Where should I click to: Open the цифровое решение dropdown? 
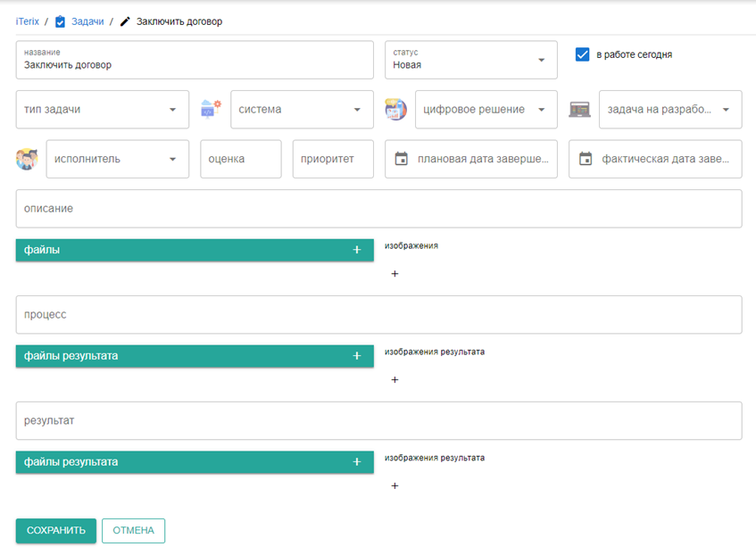point(486,110)
